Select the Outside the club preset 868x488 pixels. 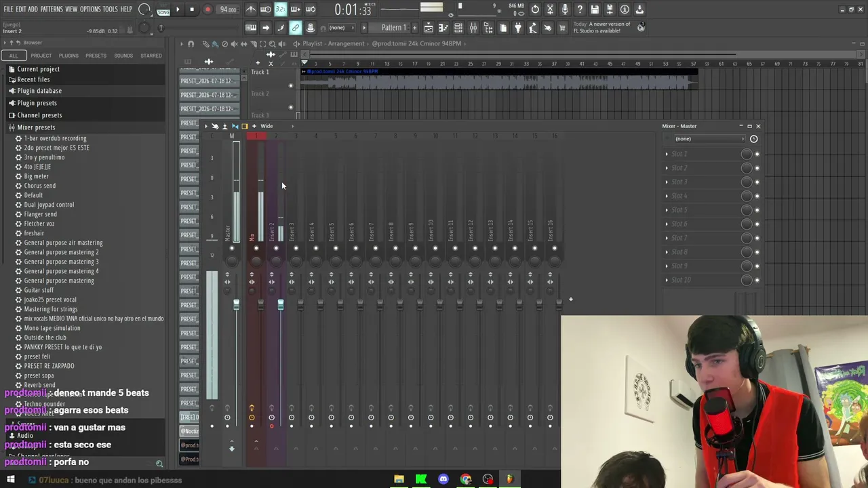pyautogui.click(x=45, y=338)
